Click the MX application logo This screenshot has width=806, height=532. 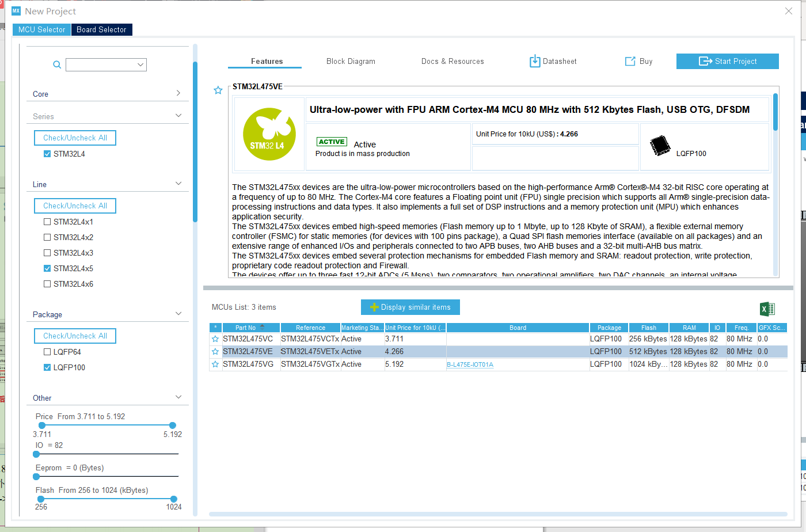click(x=16, y=11)
